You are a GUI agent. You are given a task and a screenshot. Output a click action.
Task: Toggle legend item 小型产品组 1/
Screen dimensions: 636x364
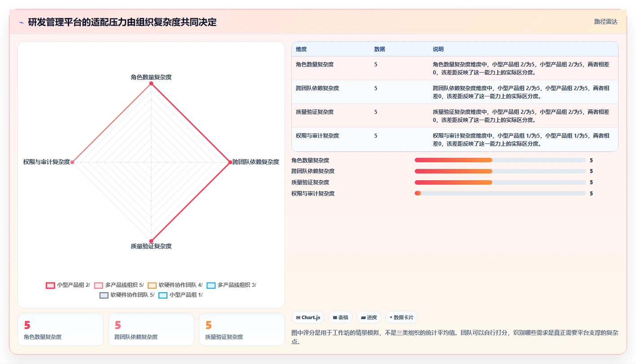181,295
